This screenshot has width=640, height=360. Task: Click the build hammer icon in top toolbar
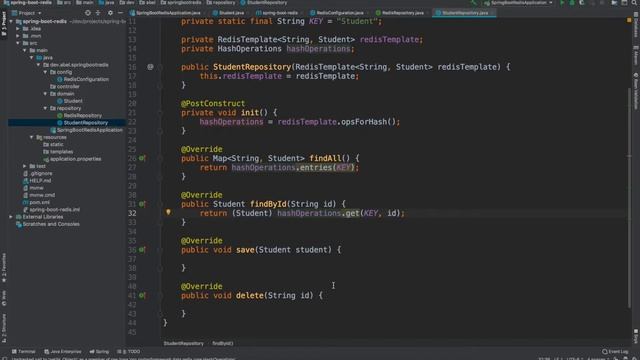(x=473, y=3)
